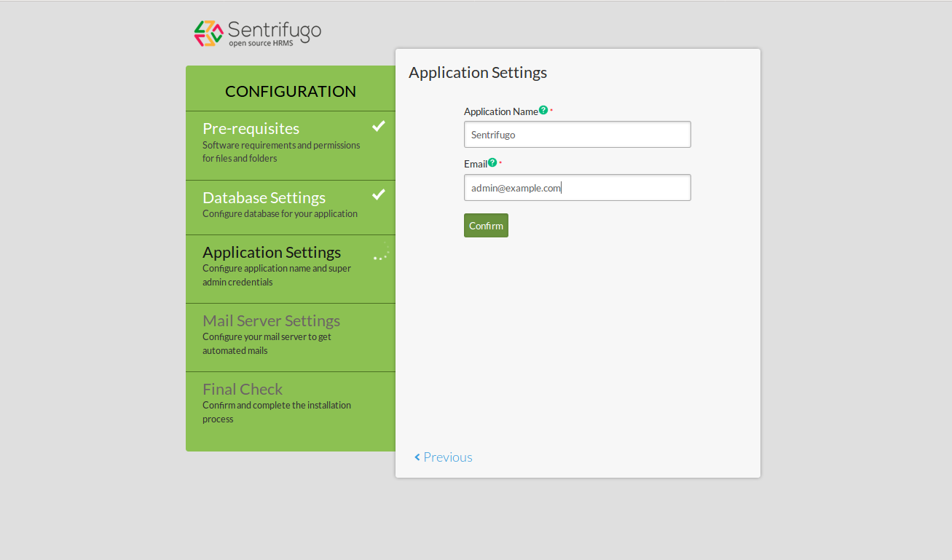
Task: Click the Application Name help icon
Action: pos(543,110)
